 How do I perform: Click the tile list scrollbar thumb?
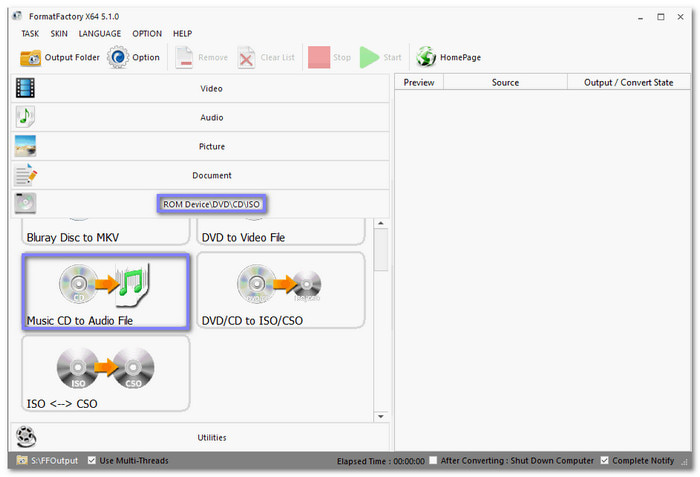381,250
